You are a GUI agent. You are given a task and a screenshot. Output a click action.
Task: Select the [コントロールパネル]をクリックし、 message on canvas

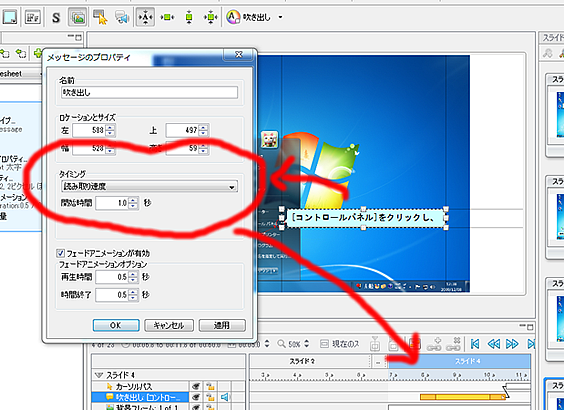pos(364,218)
